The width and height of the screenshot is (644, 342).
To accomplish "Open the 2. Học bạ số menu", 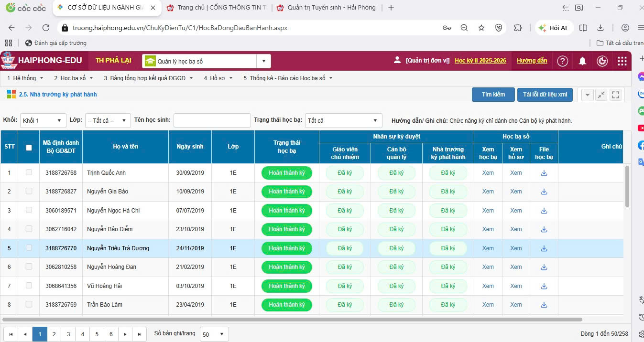I will point(73,78).
